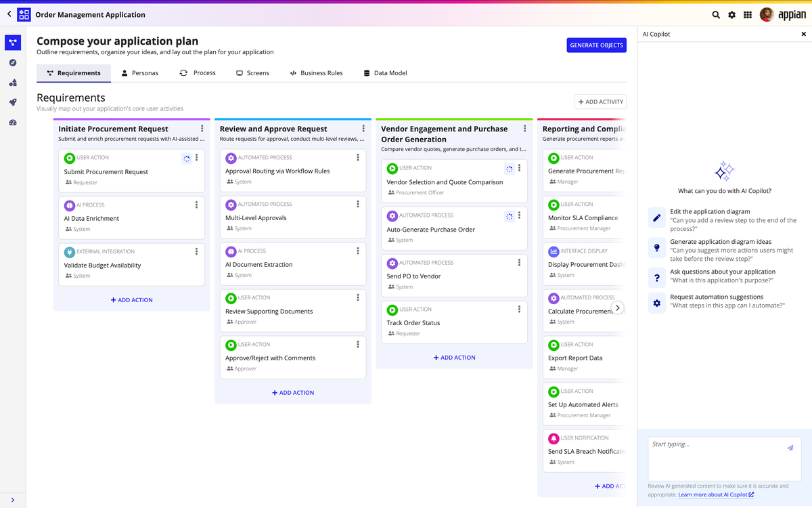
Task: Click the right arrow to reveal more columns
Action: 617,308
